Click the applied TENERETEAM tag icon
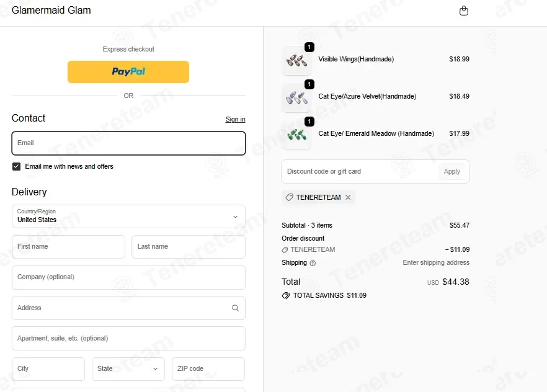547x392 pixels. (x=289, y=197)
